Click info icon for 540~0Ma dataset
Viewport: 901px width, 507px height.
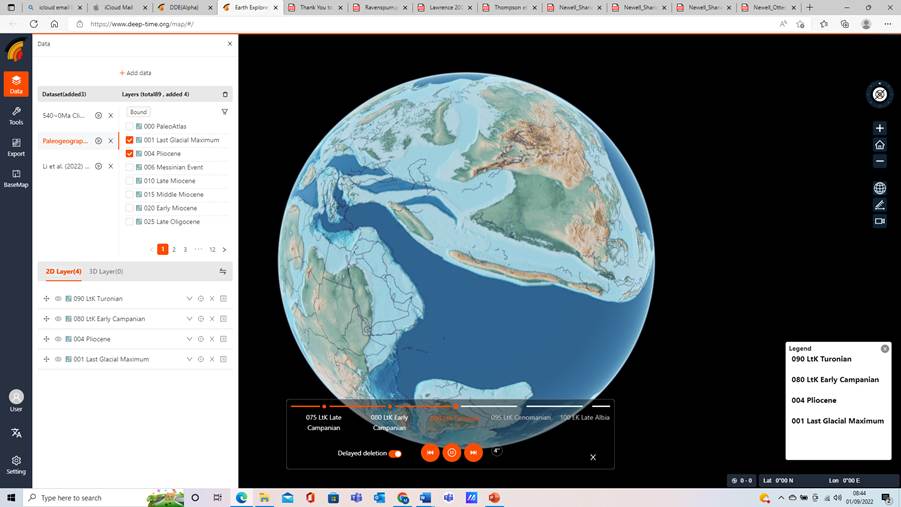(98, 116)
